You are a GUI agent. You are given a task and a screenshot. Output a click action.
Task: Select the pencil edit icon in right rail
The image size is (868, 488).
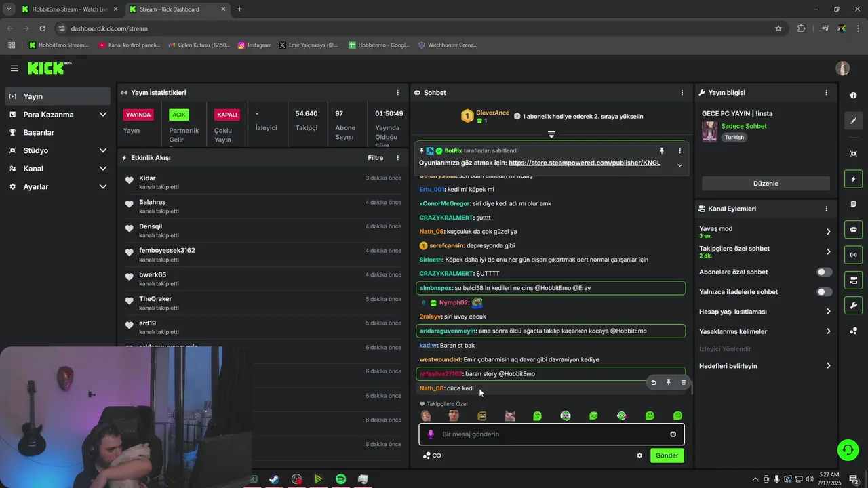pyautogui.click(x=853, y=121)
